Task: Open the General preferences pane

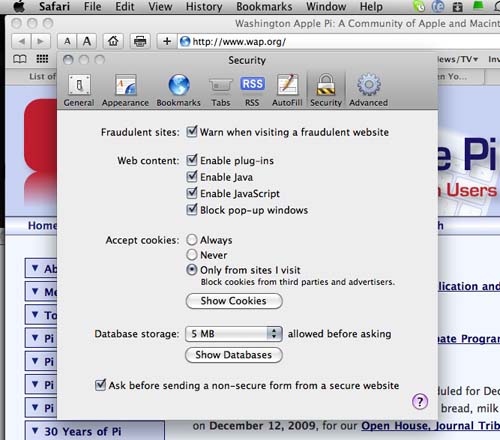Action: pos(79,90)
